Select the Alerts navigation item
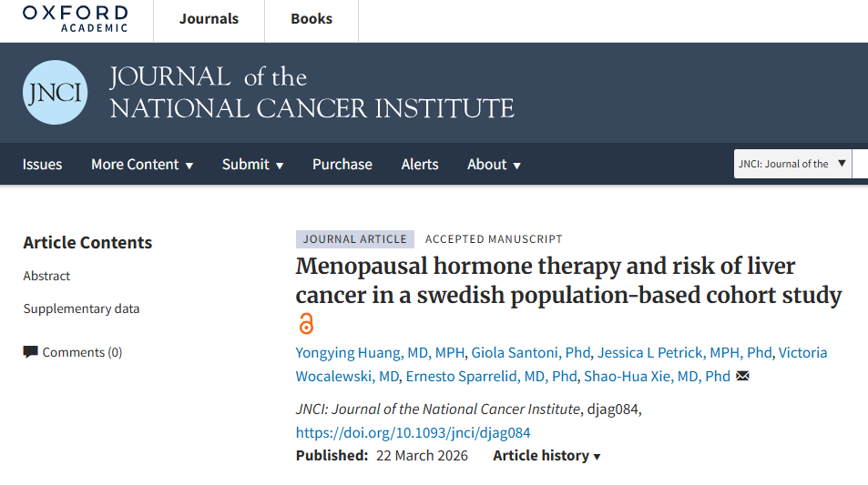 click(420, 165)
